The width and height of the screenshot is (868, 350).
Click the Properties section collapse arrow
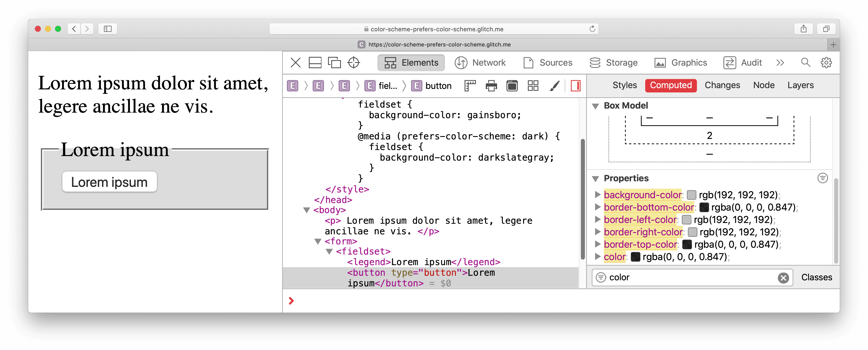[597, 178]
